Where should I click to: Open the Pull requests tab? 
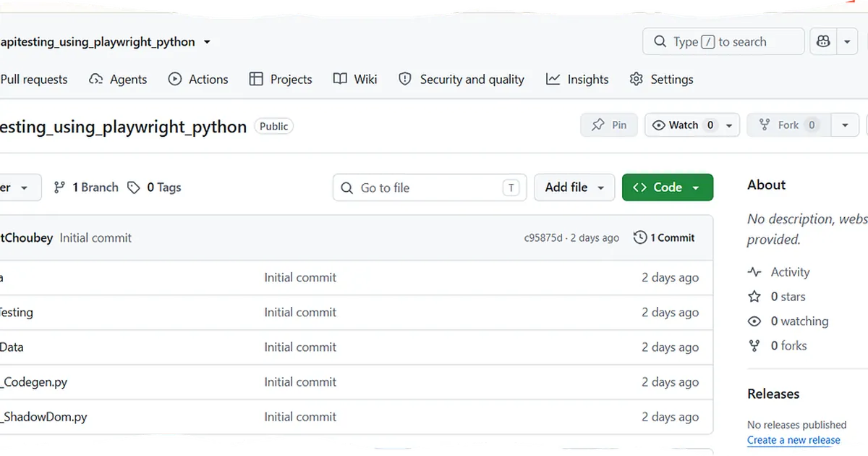[34, 80]
